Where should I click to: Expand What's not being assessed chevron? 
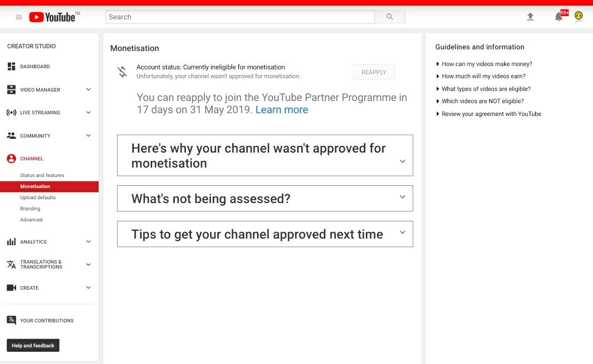(403, 197)
